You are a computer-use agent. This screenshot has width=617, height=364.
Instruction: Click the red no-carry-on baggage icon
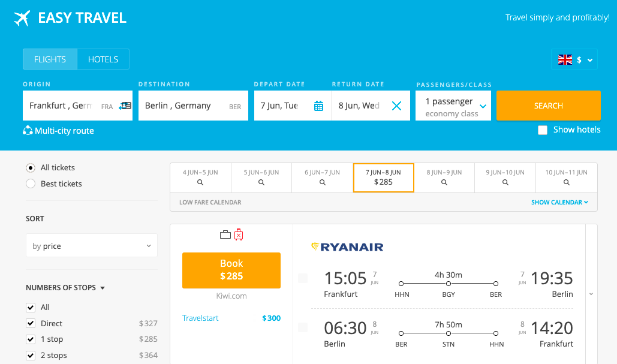point(239,235)
